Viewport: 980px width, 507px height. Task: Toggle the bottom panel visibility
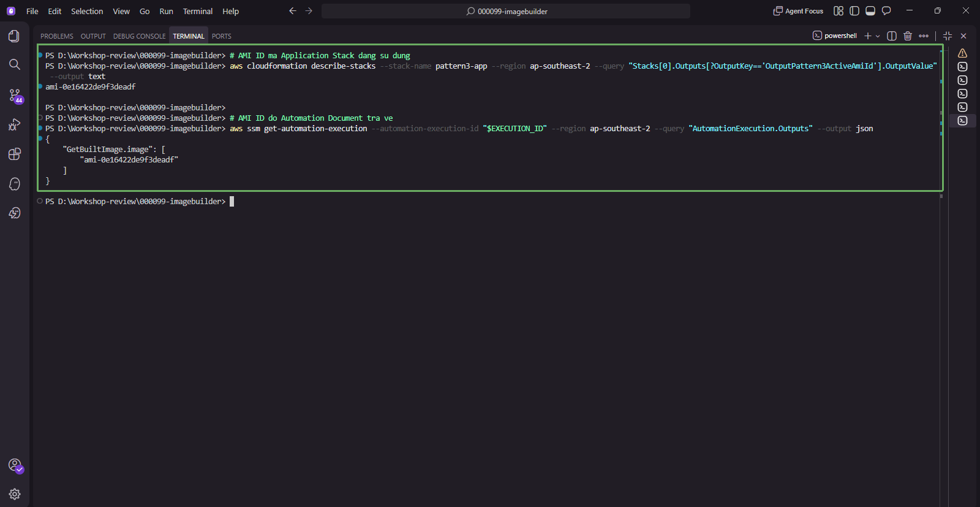pos(870,11)
